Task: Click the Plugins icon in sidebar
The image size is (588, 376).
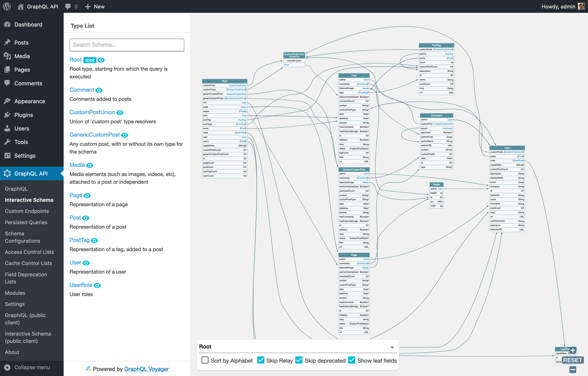Action: [x=7, y=114]
